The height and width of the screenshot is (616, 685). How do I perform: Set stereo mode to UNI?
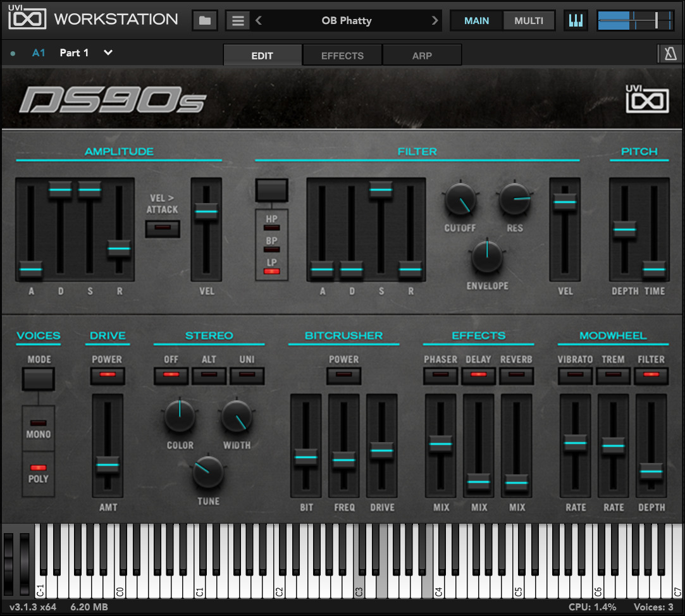[x=247, y=376]
